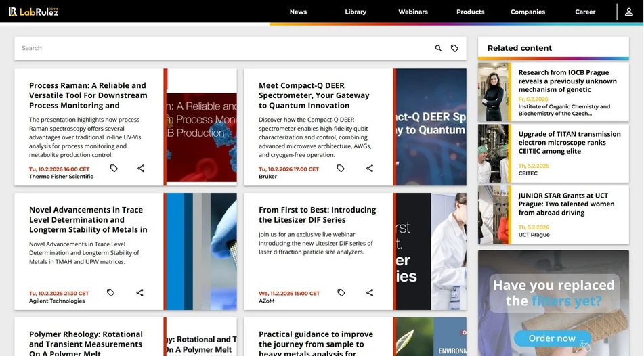Viewport: 644px width, 356px height.
Task: Click the Litesizer DIF scientist image
Action: [x=431, y=251]
